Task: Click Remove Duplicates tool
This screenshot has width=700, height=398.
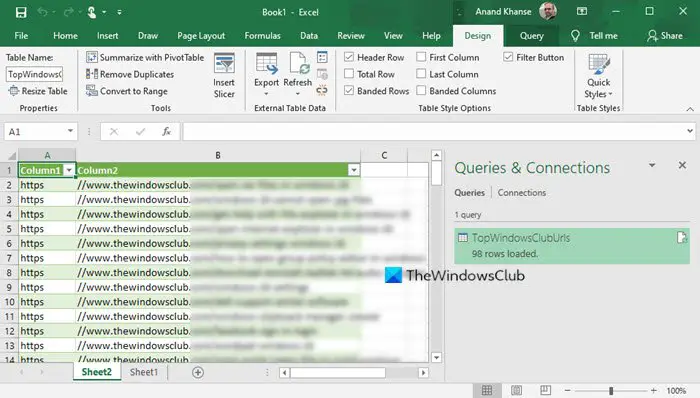Action: (130, 74)
